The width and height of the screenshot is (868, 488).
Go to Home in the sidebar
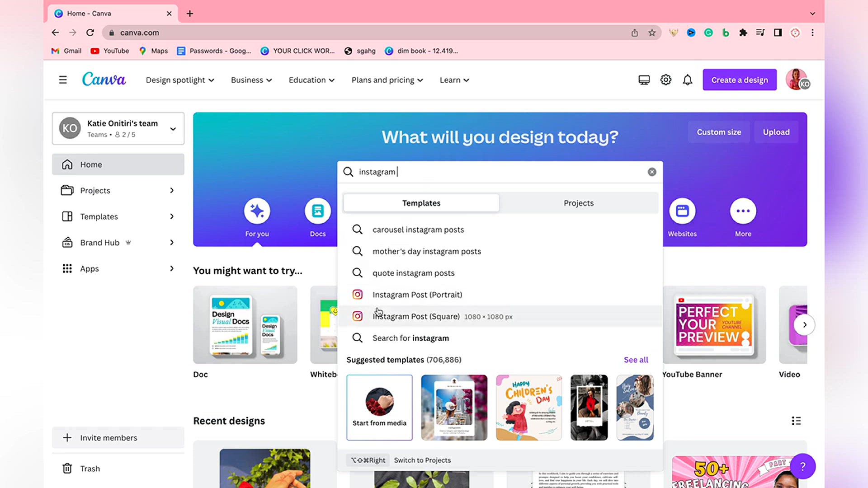point(118,164)
